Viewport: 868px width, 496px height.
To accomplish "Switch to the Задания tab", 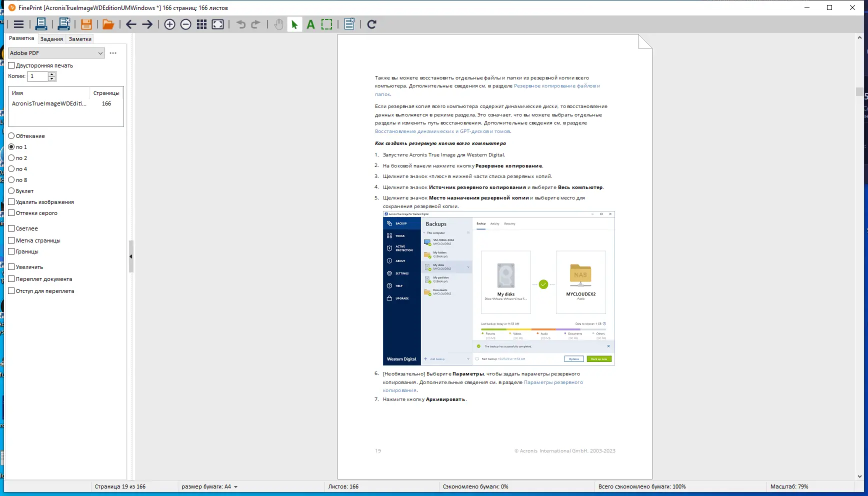I will pos(51,39).
